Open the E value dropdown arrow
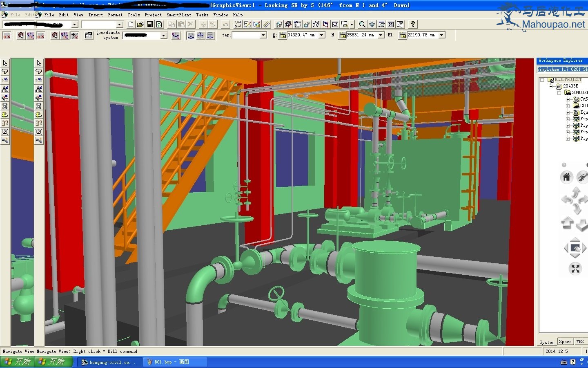 click(x=322, y=36)
